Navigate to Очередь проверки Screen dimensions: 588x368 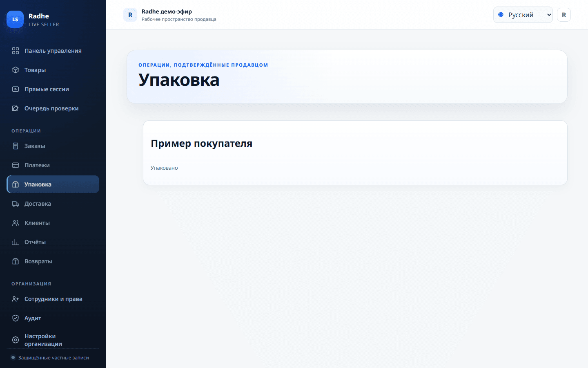point(53,108)
